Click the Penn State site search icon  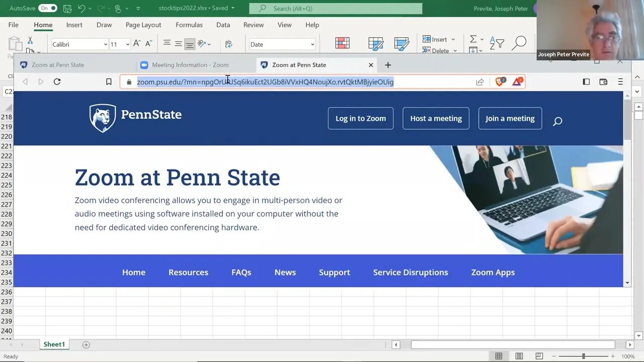click(557, 121)
